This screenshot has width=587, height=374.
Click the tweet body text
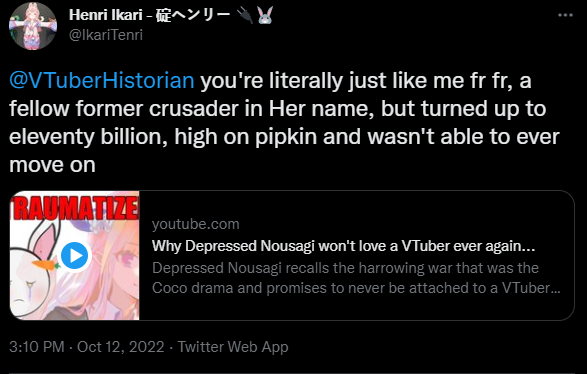285,122
